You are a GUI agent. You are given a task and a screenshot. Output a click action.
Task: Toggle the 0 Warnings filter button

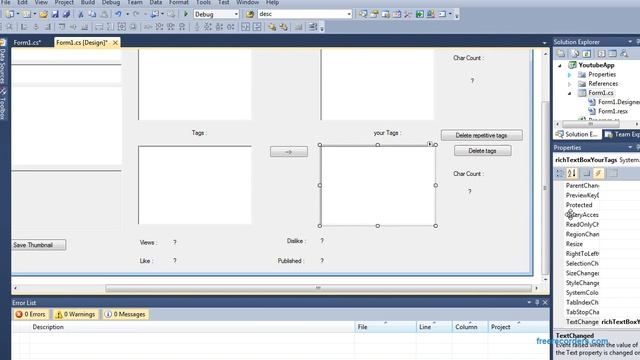click(x=76, y=314)
